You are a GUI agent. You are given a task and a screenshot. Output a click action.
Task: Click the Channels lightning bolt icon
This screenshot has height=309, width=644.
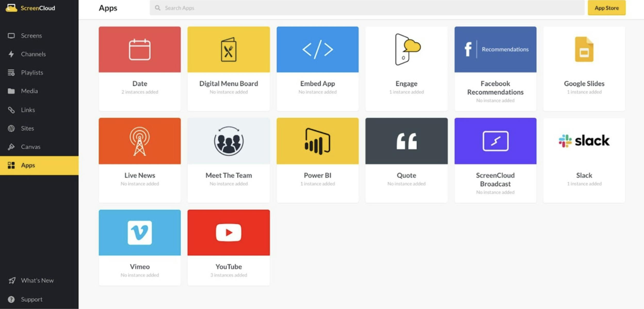click(11, 54)
